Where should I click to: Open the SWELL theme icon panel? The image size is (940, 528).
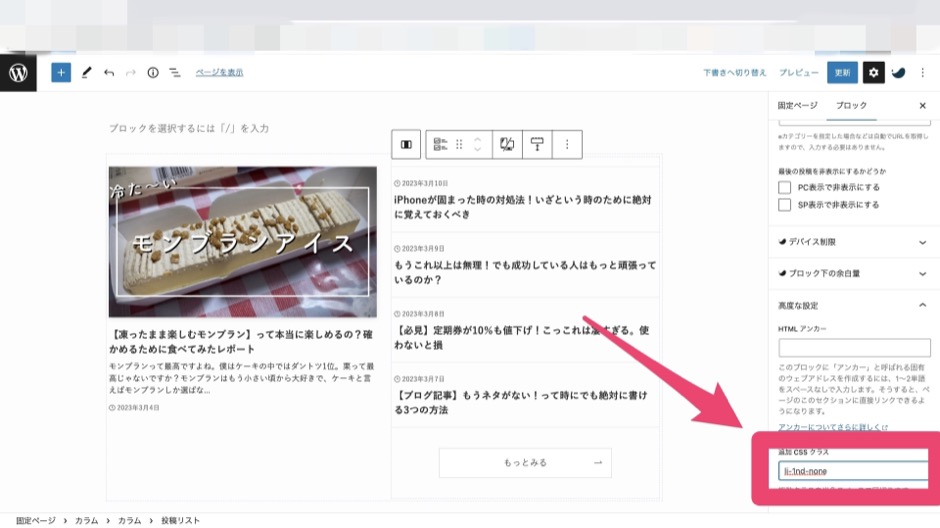[x=898, y=73]
